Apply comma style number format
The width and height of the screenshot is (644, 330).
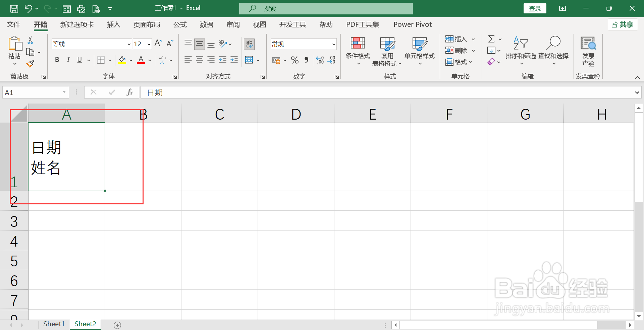pos(307,60)
